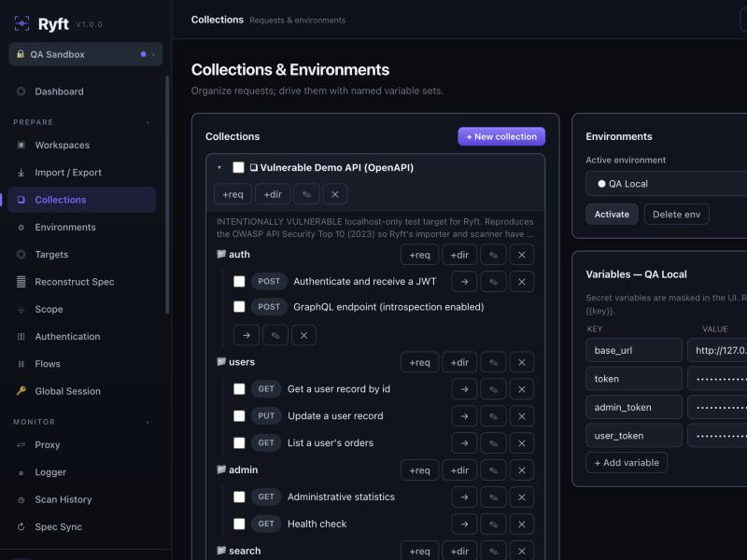
Task: Rename the auth folder with pencil icon
Action: 493,255
